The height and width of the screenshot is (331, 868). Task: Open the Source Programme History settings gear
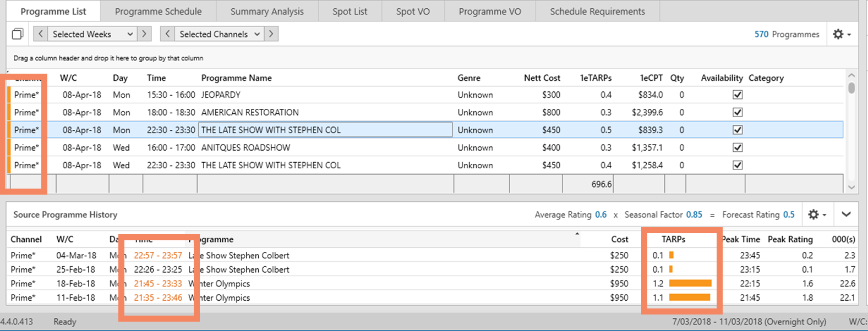(817, 214)
